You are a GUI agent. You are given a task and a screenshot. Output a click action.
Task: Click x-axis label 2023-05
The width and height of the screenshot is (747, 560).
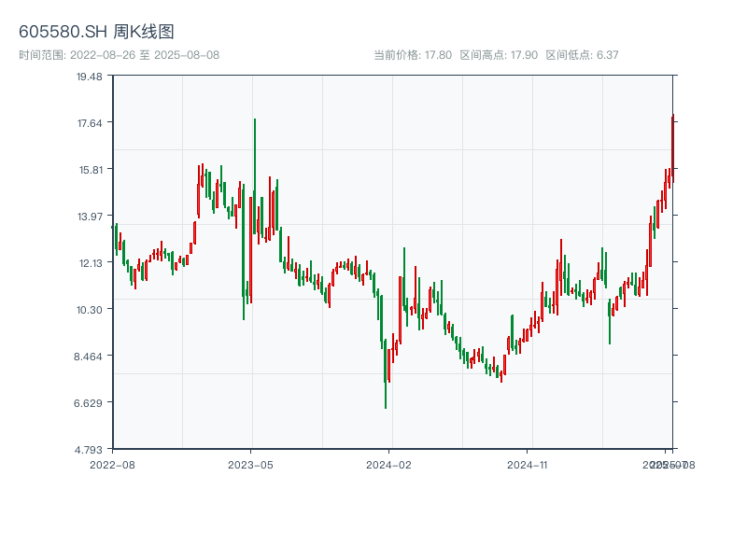250,465
